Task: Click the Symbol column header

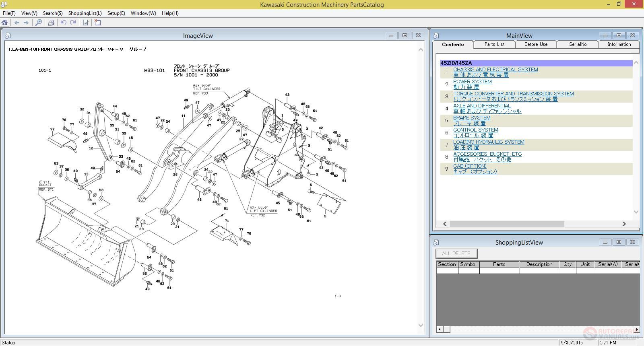Action: (469, 264)
